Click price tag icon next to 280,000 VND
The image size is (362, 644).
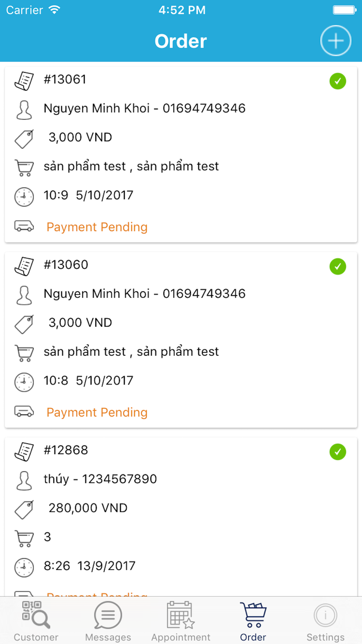24,510
